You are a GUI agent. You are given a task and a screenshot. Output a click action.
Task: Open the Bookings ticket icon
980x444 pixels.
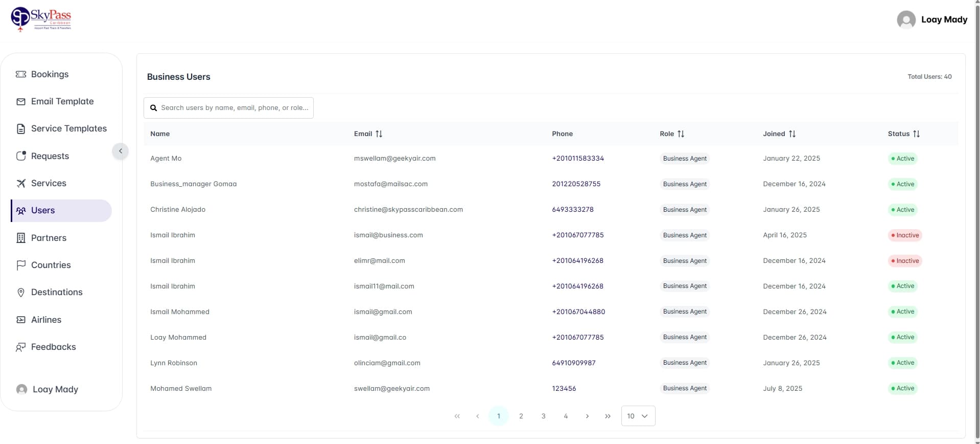coord(21,74)
